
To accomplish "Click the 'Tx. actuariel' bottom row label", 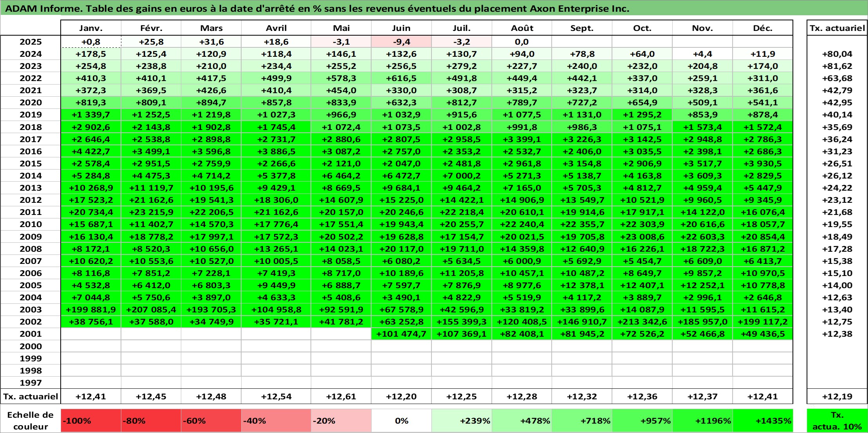I will (x=31, y=397).
